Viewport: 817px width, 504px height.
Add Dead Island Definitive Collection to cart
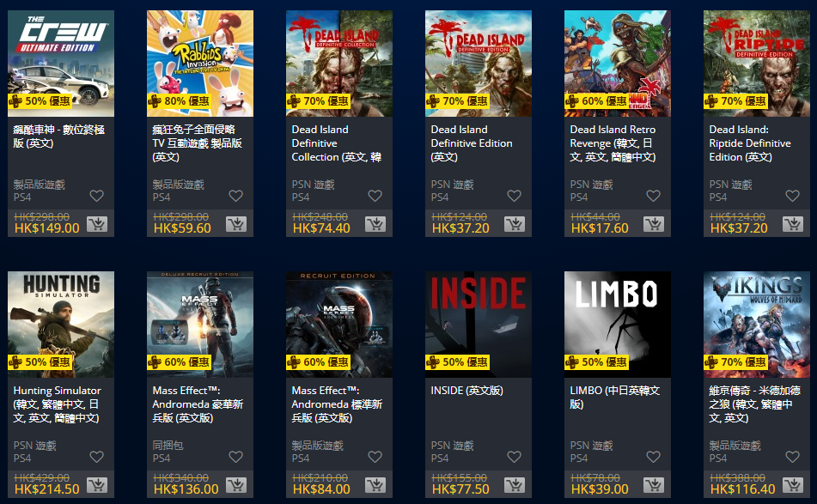point(375,224)
